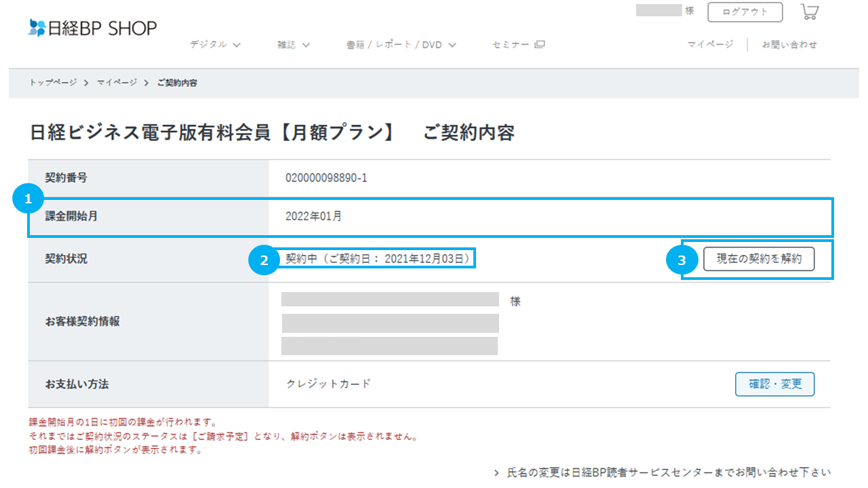Click 現在の契約を解約 button
The height and width of the screenshot is (488, 868).
click(759, 259)
